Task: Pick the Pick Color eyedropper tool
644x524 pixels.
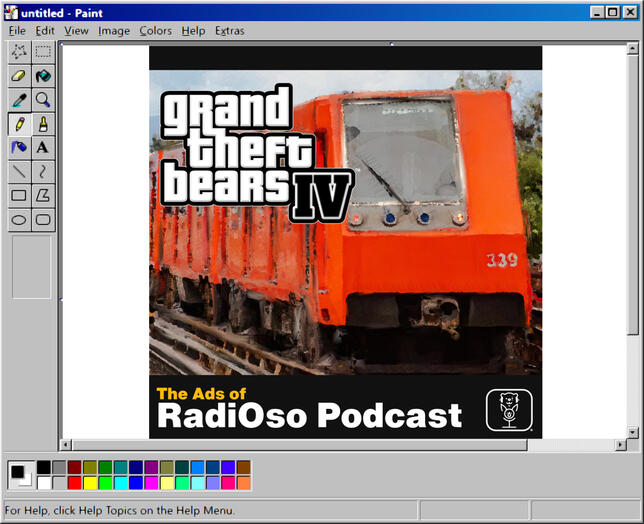Action: (19, 100)
